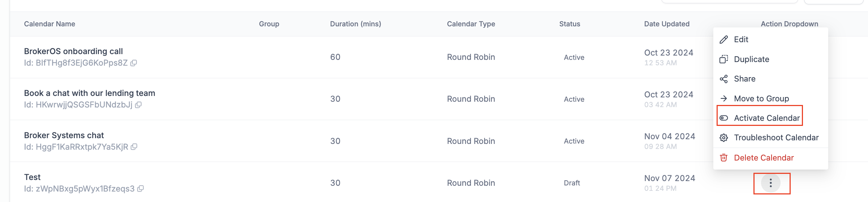Screen dimensions: 868x202
Task: Open three-dot action menu for Test
Action: point(771,183)
